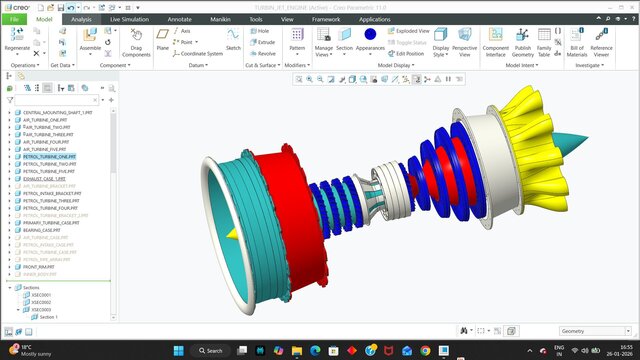
Task: Click the Revolve button
Action: 262,53
